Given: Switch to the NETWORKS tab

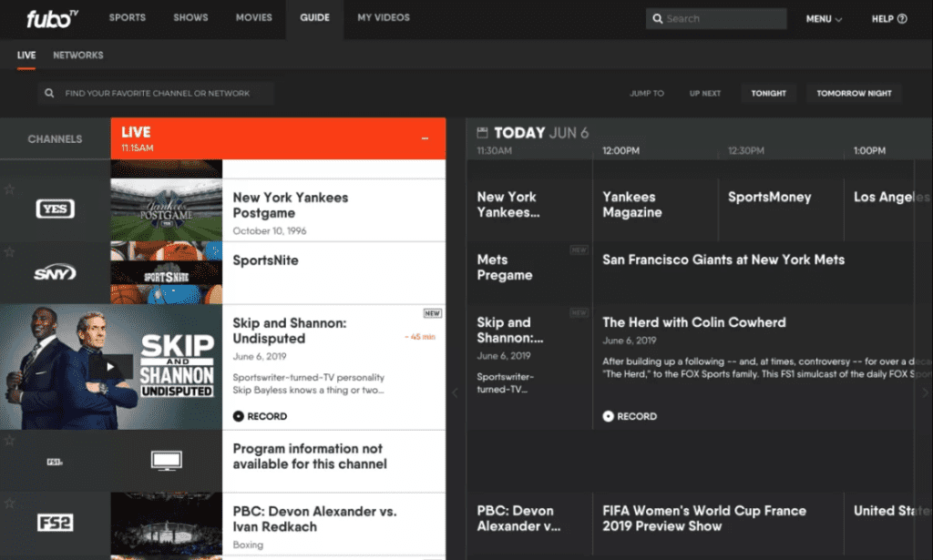Looking at the screenshot, I should 77,55.
